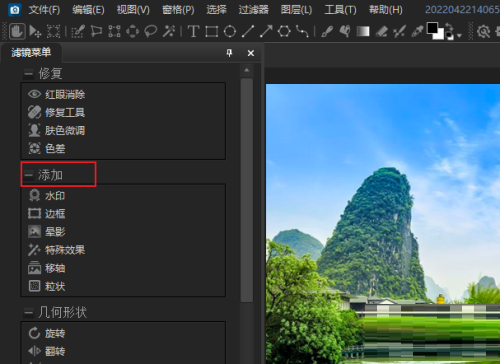Open the 晕影 filter
500x364 pixels.
(47, 232)
